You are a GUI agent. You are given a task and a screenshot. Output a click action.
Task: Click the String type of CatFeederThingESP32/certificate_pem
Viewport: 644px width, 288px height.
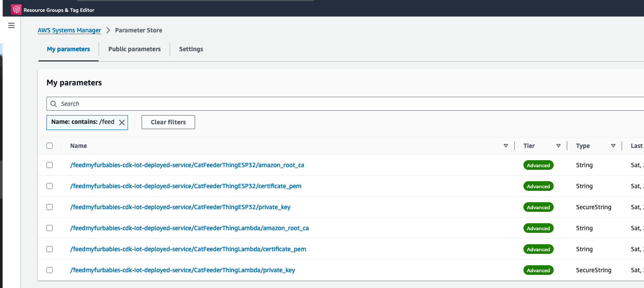[x=584, y=186]
